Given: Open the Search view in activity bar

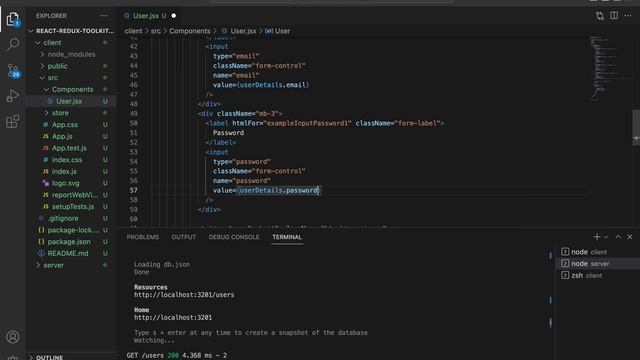Looking at the screenshot, I should 13,44.
